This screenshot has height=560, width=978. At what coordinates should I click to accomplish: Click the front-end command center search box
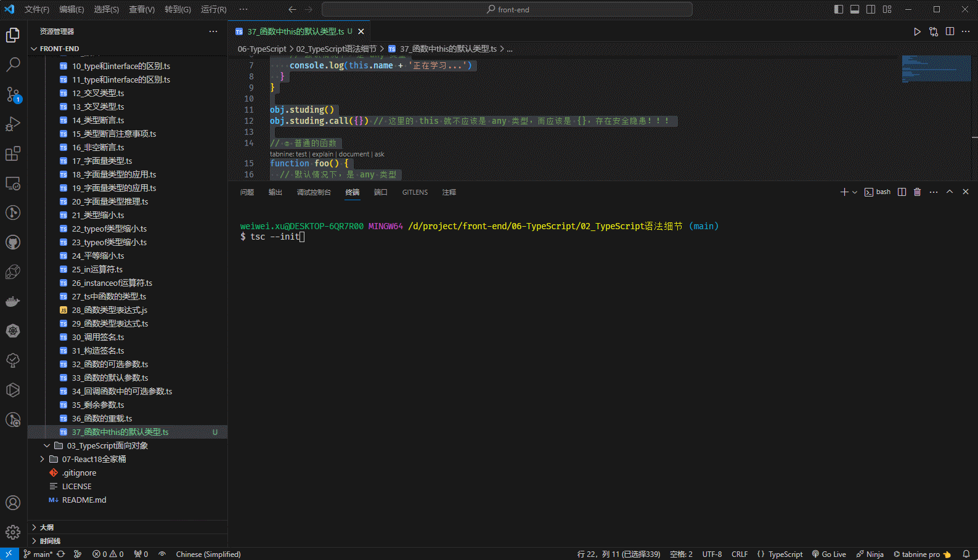click(507, 9)
